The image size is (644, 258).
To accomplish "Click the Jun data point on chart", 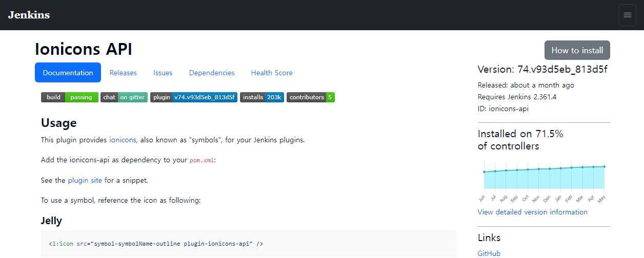I will [484, 172].
